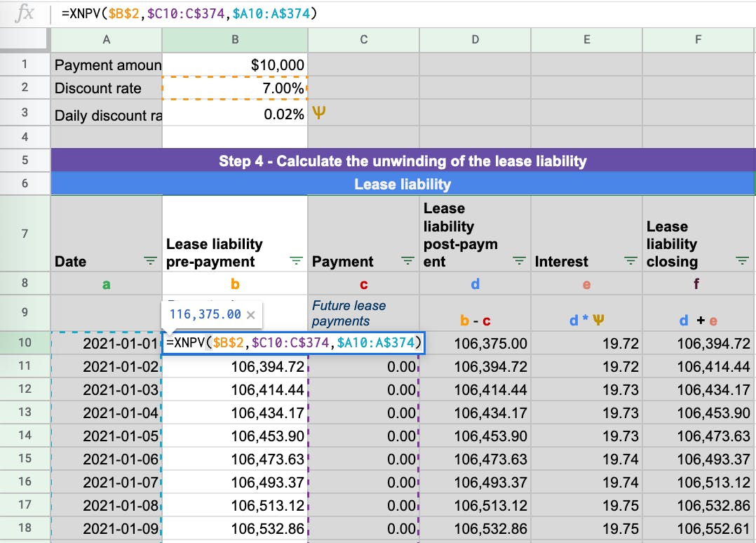Open the filter icon on the Interest column
This screenshot has height=543, width=756.
click(630, 261)
